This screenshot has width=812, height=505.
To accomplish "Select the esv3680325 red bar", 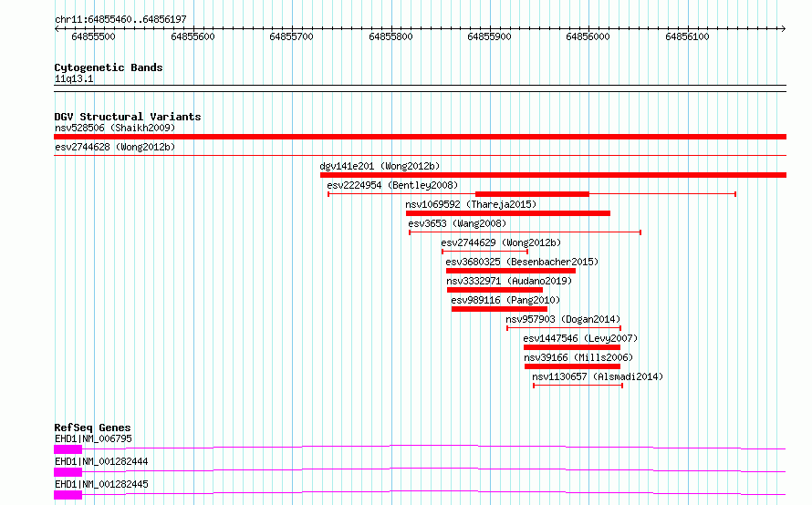I will [x=511, y=271].
